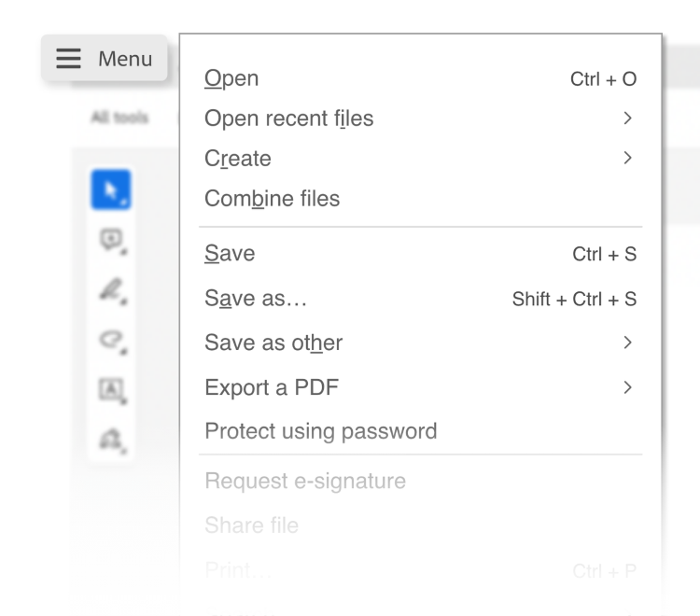Expand the Save as other submenu
Viewport: 700px width, 616px height.
(x=273, y=343)
